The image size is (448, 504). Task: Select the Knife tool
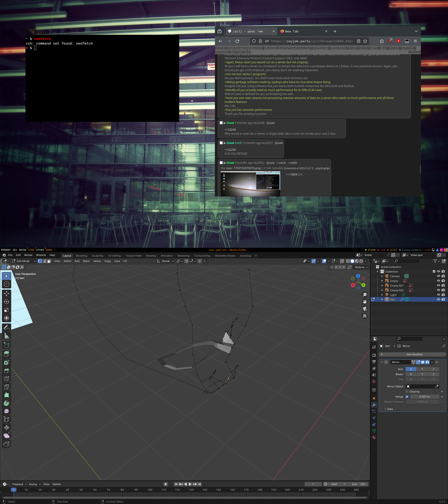click(x=7, y=387)
